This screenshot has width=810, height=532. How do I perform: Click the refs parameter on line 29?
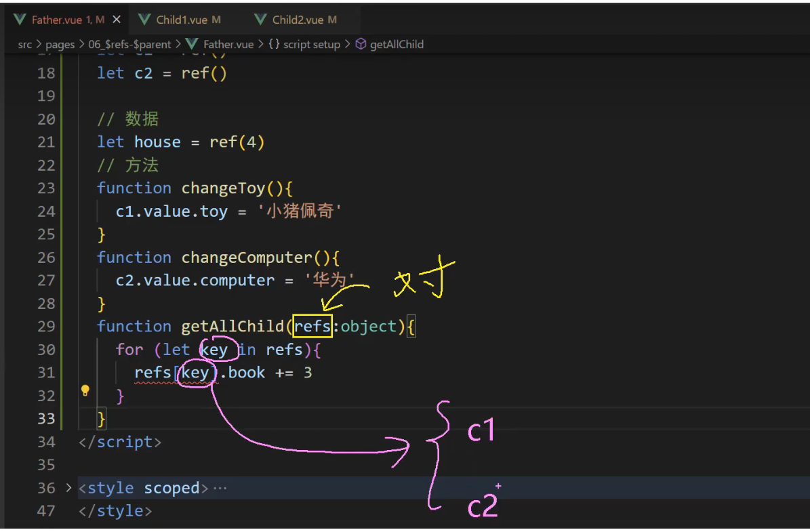[x=312, y=327]
